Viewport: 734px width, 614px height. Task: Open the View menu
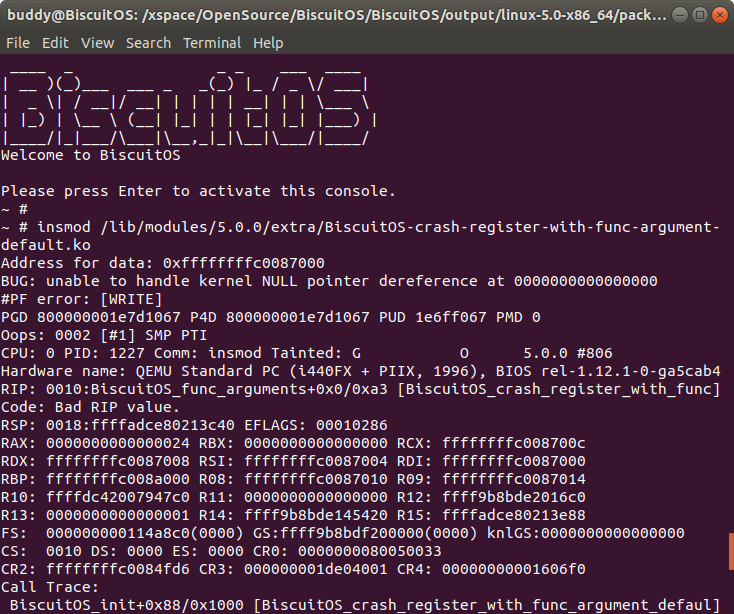click(x=98, y=43)
